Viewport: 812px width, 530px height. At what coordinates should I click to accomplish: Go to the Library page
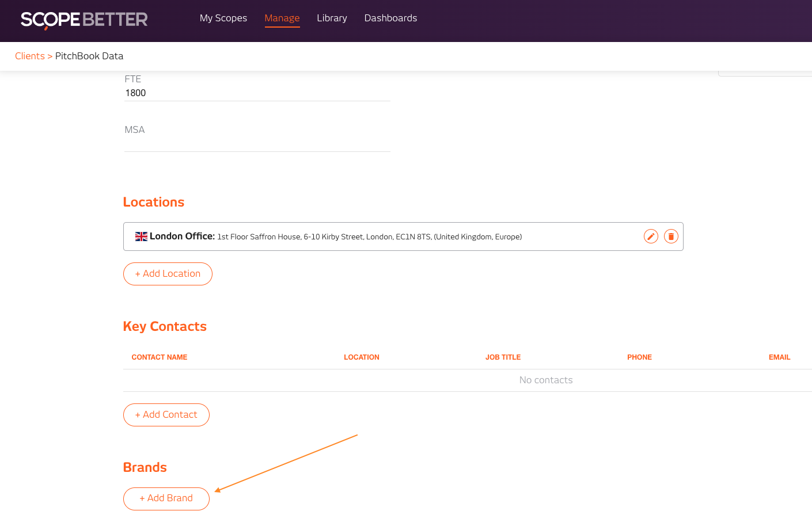[x=332, y=18]
